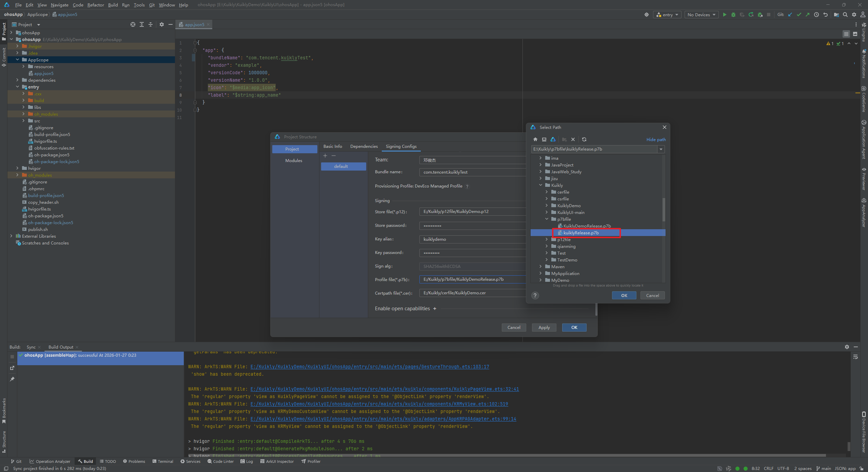Toggle soft-wrap in Build Output panel
Image resolution: width=868 pixels, height=472 pixels.
855,357
